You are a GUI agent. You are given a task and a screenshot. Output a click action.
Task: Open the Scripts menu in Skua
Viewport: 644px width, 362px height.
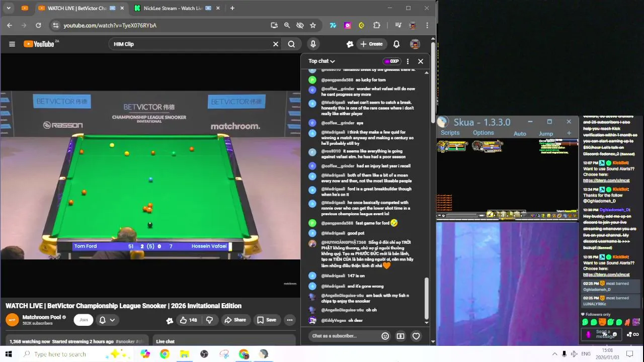[450, 133]
